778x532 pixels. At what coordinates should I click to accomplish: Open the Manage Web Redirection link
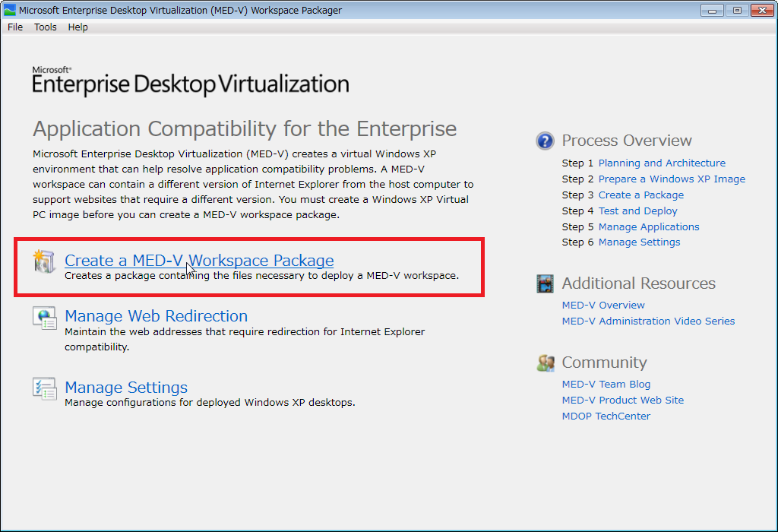tap(157, 315)
